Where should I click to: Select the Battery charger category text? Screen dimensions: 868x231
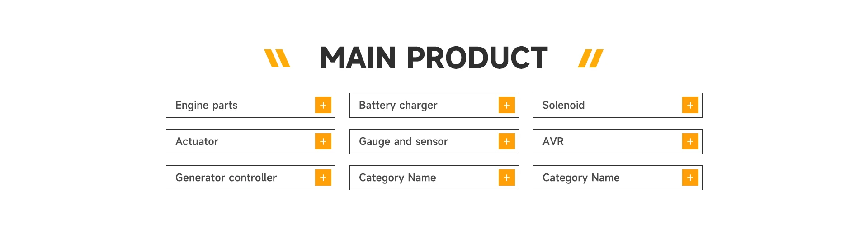(398, 105)
